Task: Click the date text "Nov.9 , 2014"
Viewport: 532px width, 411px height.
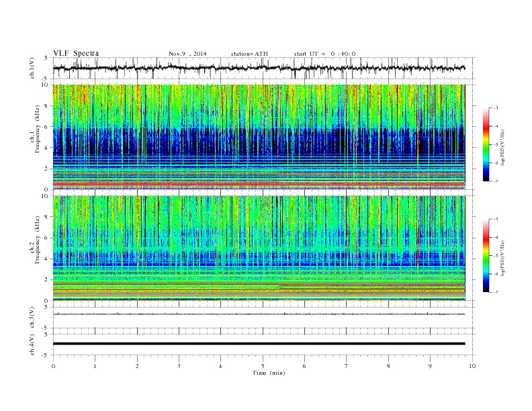Action: (x=187, y=54)
